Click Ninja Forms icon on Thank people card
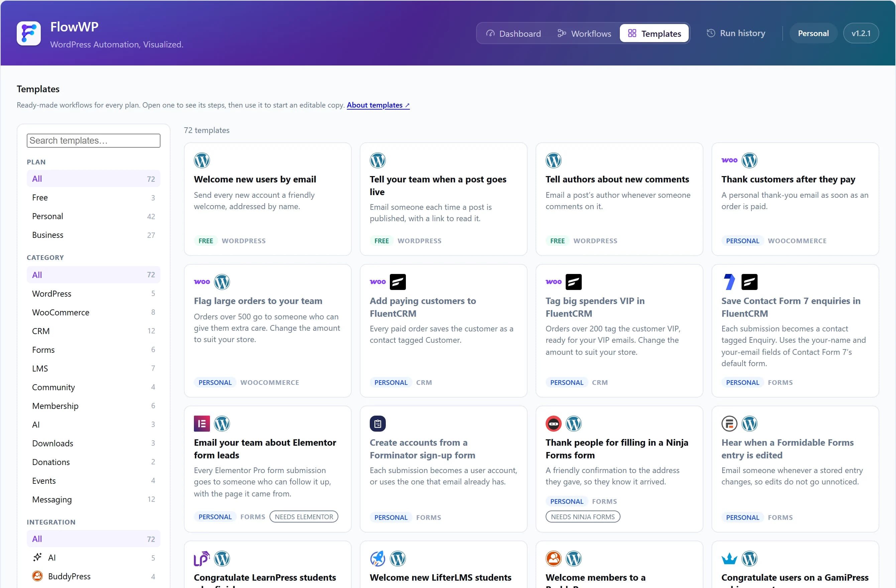 coord(553,424)
